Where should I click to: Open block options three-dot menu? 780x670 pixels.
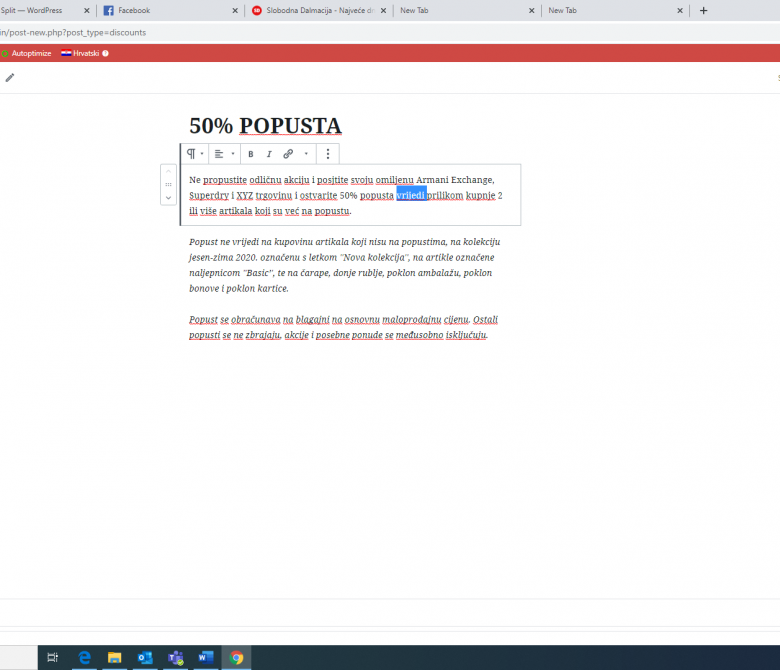click(x=328, y=154)
